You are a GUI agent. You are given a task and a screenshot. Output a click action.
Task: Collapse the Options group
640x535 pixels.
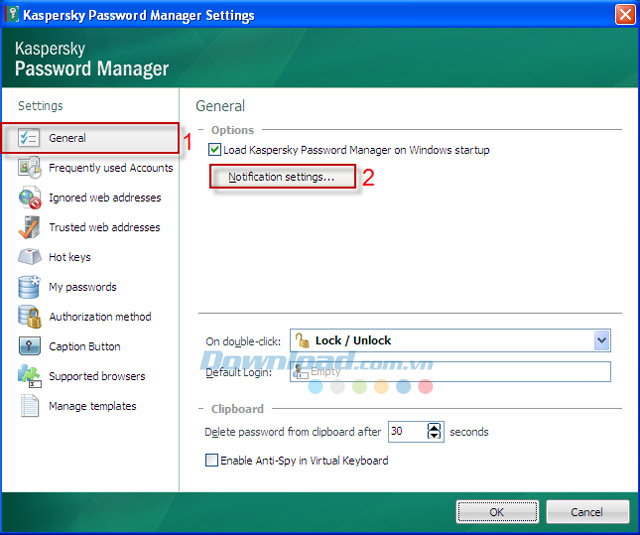pos(201,130)
